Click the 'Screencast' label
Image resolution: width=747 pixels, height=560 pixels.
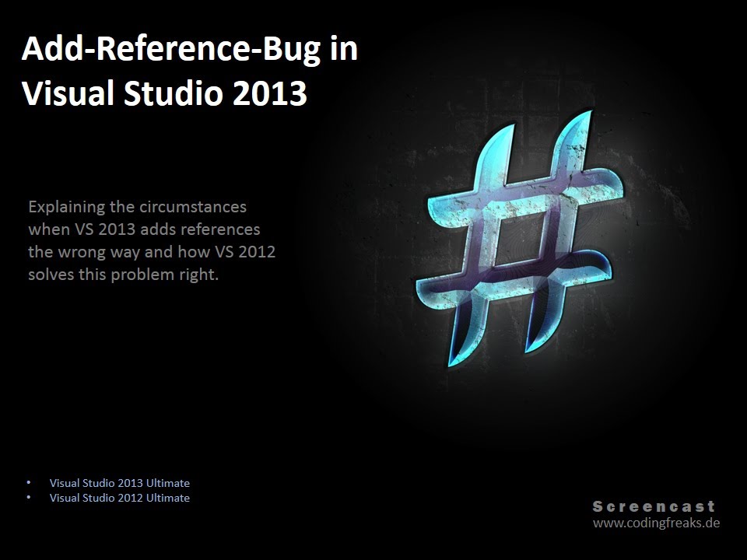pos(654,506)
